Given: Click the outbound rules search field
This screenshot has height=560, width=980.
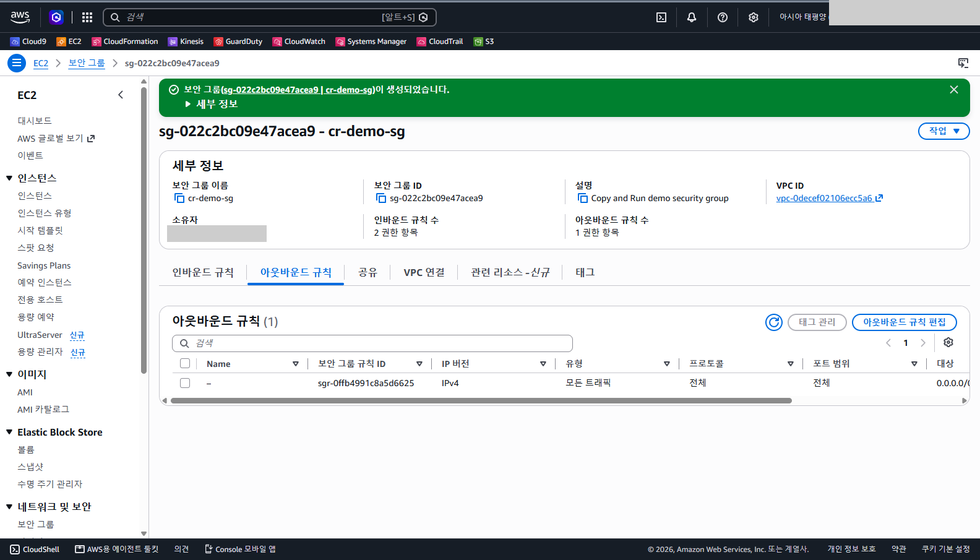Looking at the screenshot, I should (x=372, y=343).
